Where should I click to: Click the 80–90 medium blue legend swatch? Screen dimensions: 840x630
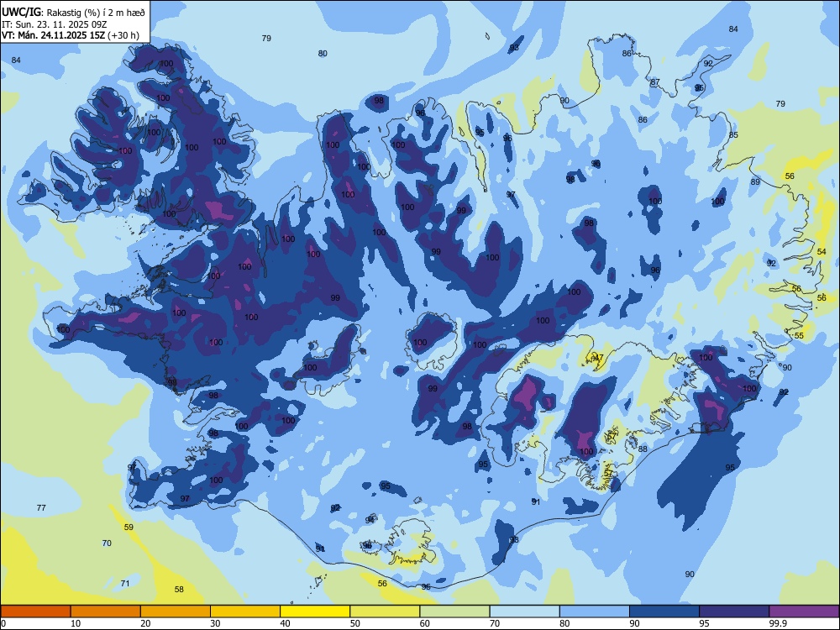(x=595, y=612)
